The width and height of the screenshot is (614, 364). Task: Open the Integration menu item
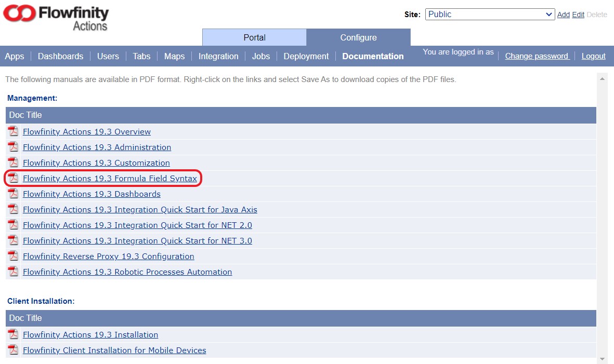(x=218, y=56)
